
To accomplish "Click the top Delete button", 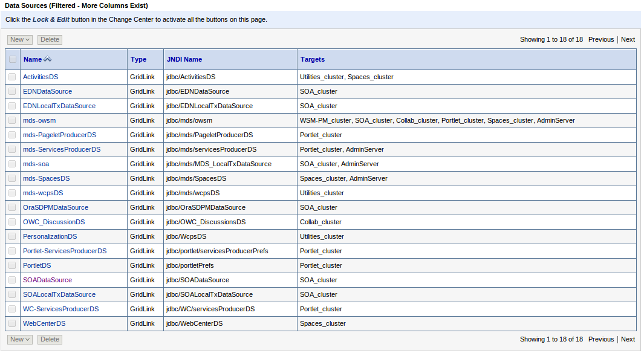I will tap(50, 39).
